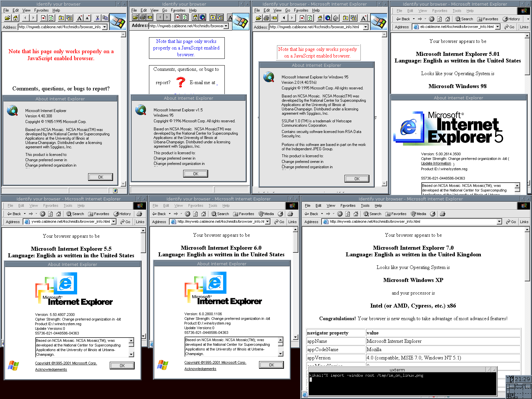This screenshot has height=399, width=532.
Task: Go Home using the IE 7.0 window toolbar
Action: (356, 214)
